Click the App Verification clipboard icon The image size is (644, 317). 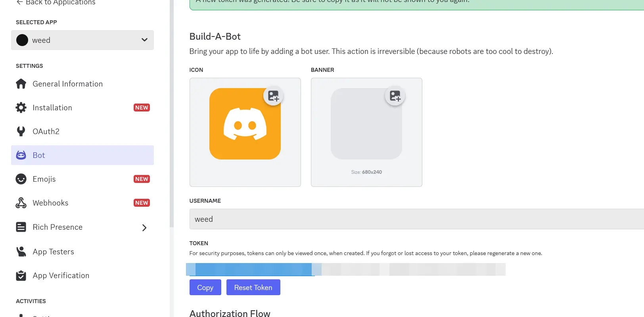(x=21, y=275)
